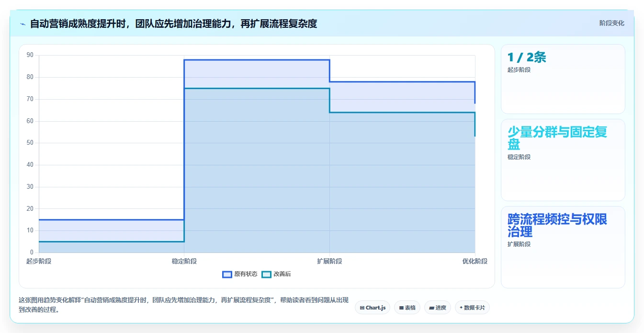Open the 跨流程频控与权限治理 card

click(x=563, y=247)
